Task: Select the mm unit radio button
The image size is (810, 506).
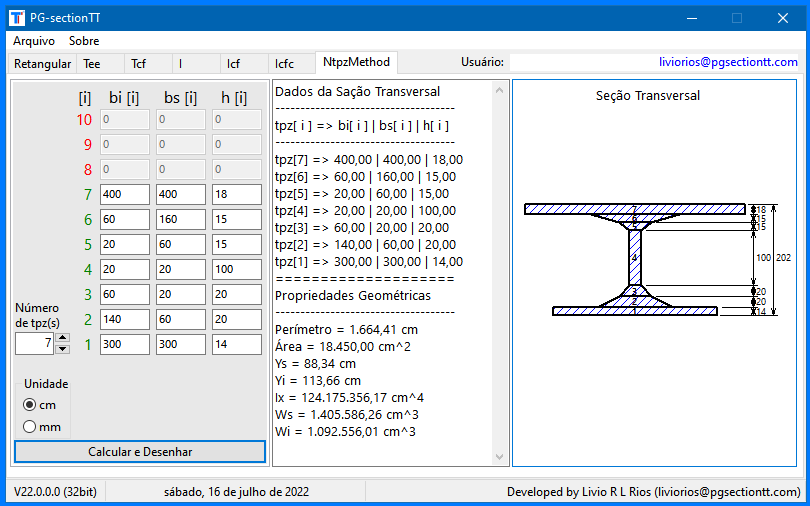Action: (29, 427)
